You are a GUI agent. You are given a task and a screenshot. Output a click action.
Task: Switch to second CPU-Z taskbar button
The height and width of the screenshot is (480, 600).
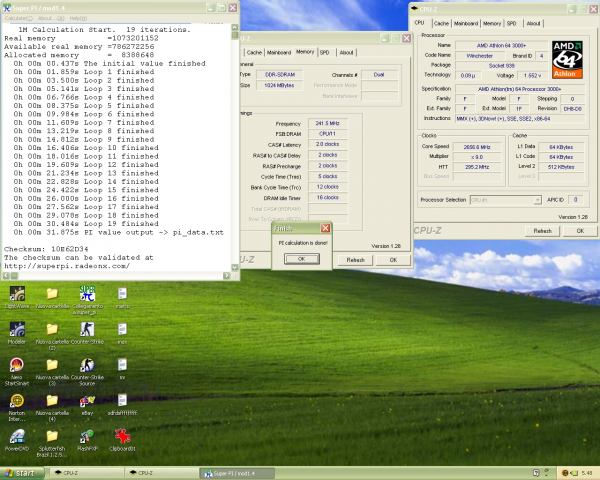click(161, 473)
